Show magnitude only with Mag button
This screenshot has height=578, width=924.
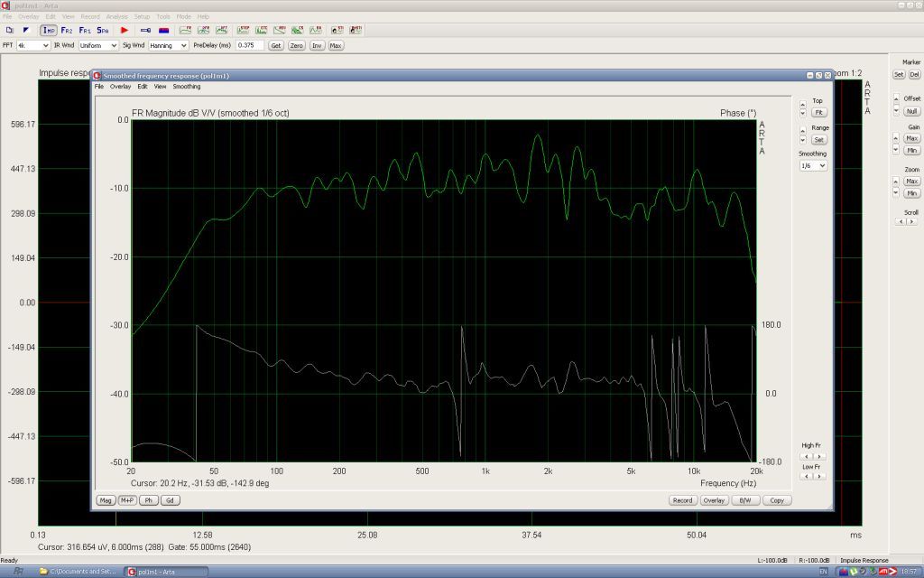[106, 500]
